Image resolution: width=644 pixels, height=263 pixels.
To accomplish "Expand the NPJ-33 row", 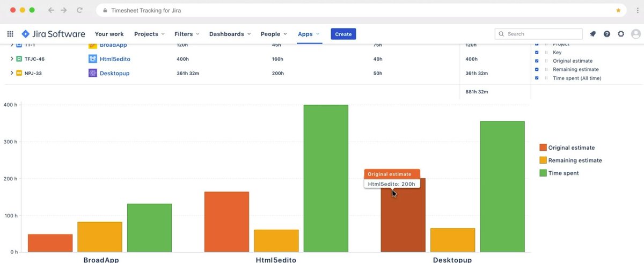I will pyautogui.click(x=12, y=73).
